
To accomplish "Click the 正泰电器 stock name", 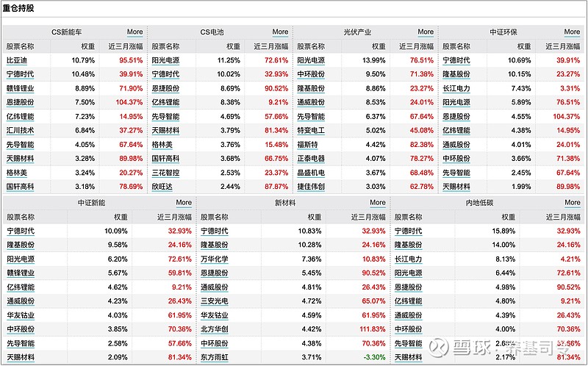I will coord(311,159).
